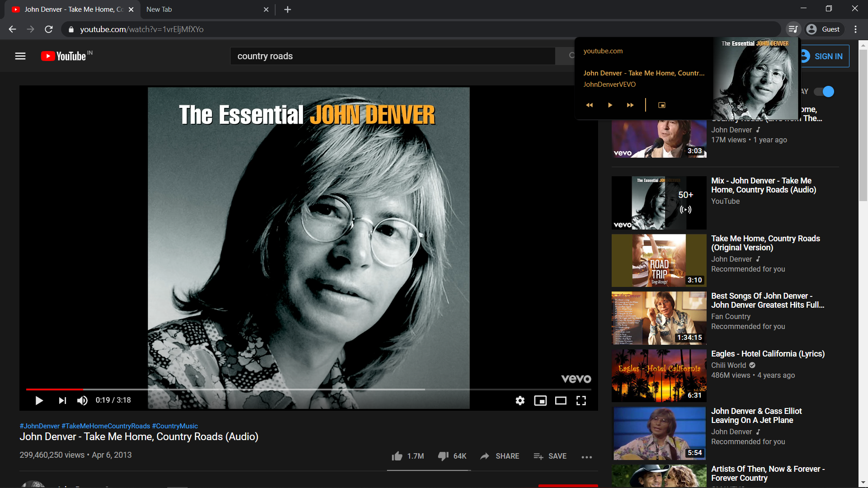Switch to theater mode
The width and height of the screenshot is (868, 488).
pos(561,400)
